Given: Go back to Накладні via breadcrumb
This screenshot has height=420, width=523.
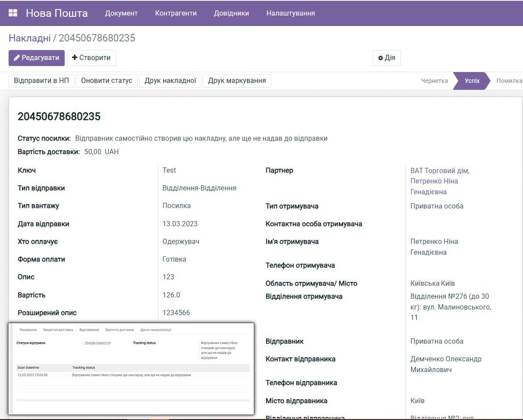Looking at the screenshot, I should [x=30, y=38].
